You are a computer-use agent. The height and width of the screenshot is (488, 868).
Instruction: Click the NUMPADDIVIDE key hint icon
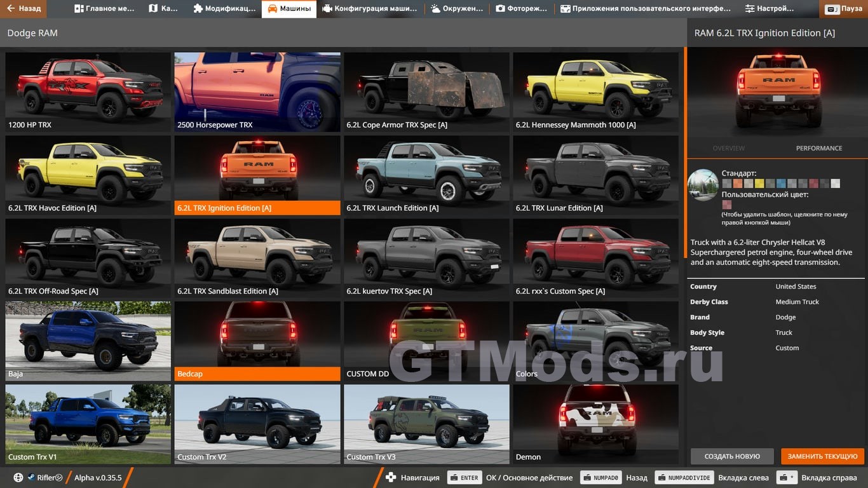(x=684, y=478)
